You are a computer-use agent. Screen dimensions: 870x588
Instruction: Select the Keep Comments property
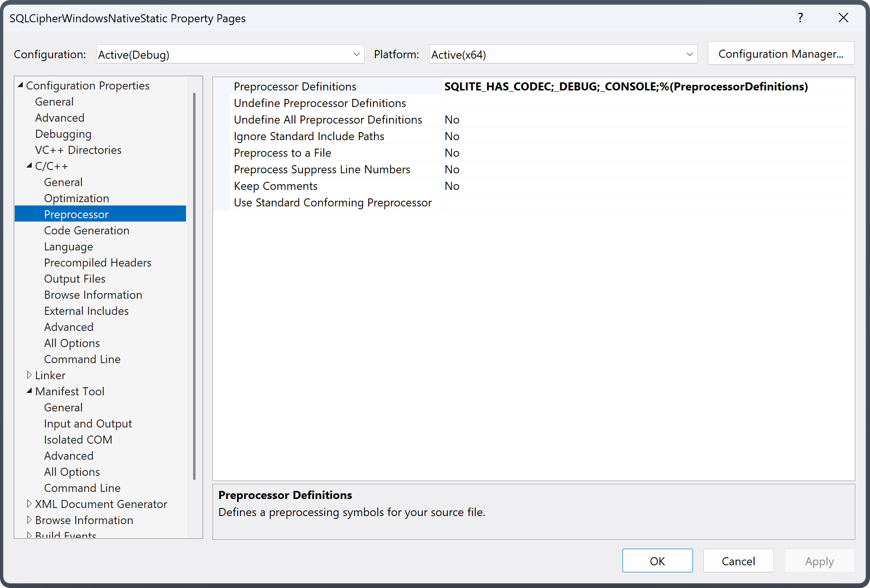pos(275,186)
